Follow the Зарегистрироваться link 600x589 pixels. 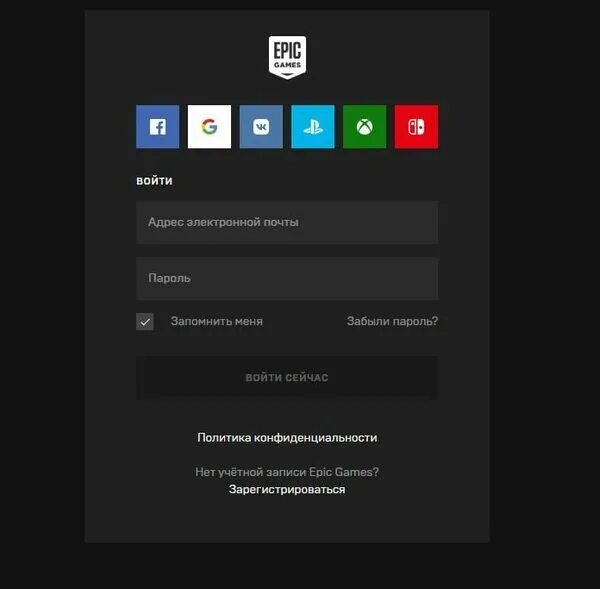click(287, 489)
